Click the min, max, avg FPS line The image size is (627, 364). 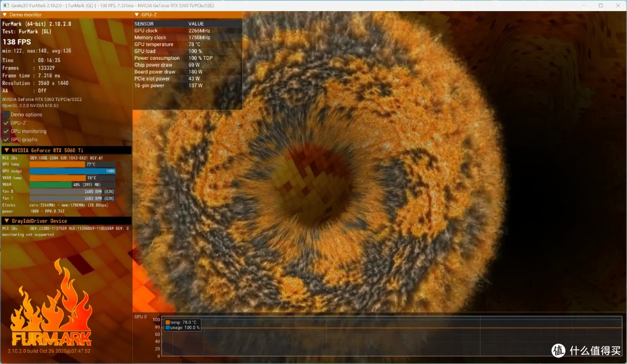[x=37, y=51]
